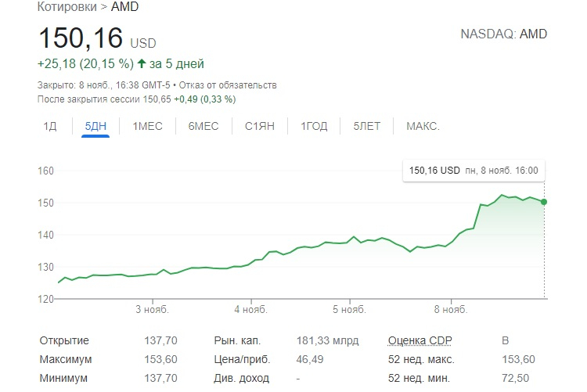Click the 130 y-axis label

tap(45, 267)
